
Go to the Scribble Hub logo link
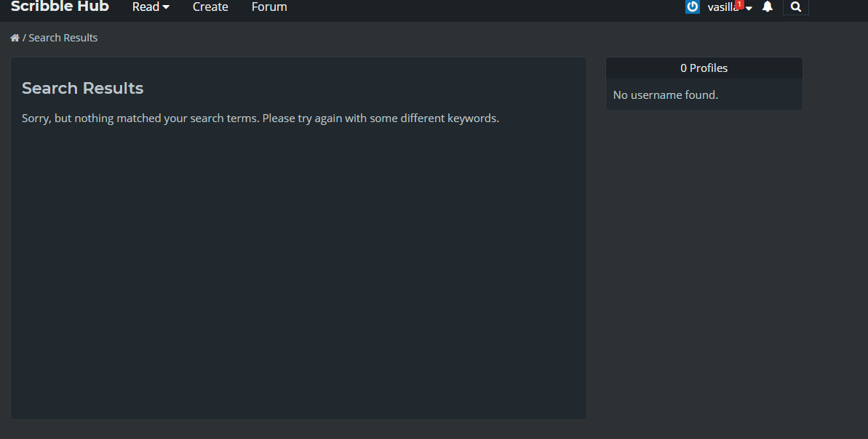tap(60, 7)
